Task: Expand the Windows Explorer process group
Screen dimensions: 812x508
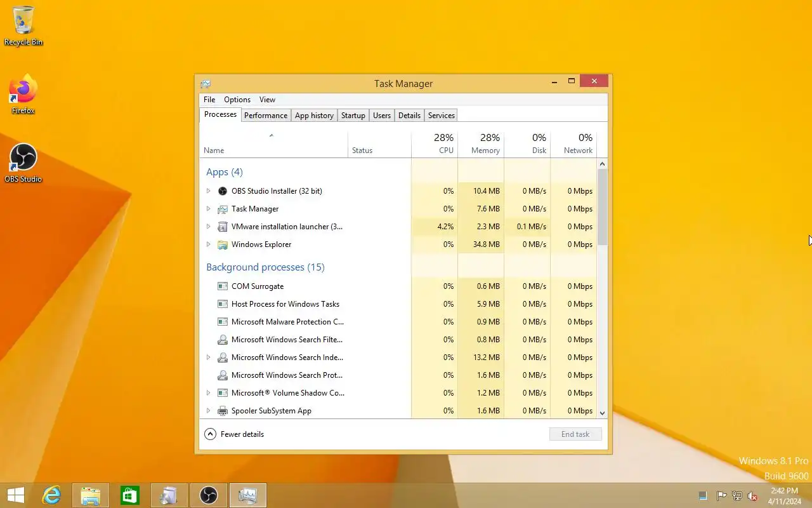Action: [x=208, y=244]
